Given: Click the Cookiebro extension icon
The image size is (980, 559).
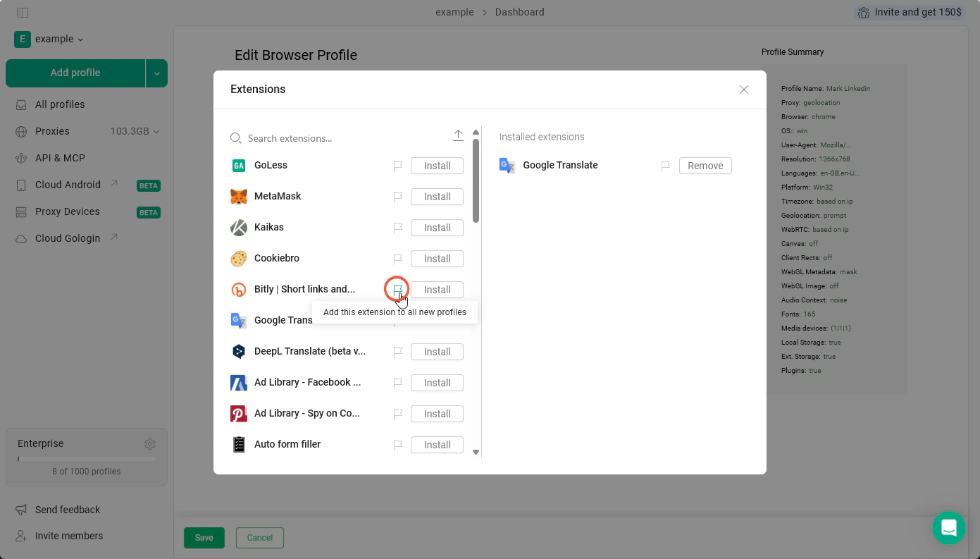Looking at the screenshot, I should click(239, 258).
